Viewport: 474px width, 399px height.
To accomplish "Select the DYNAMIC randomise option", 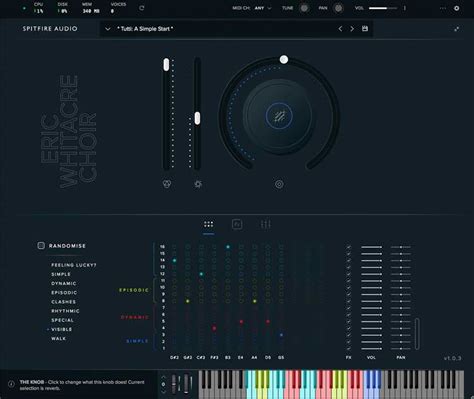I will (64, 283).
